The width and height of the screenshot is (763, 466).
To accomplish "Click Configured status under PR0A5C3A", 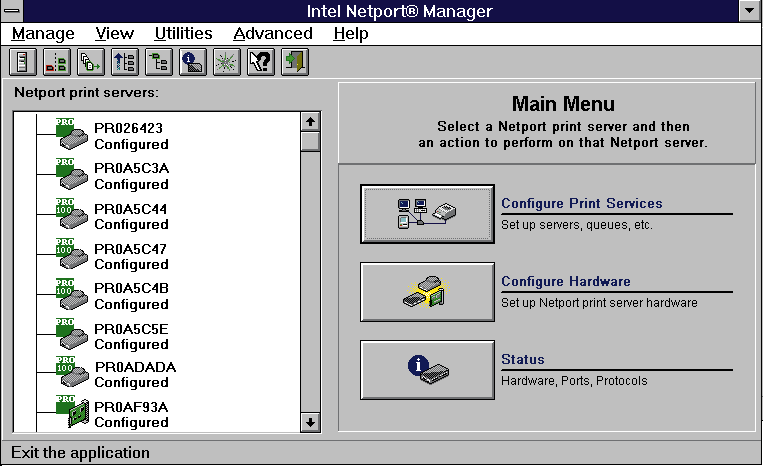I will point(131,184).
